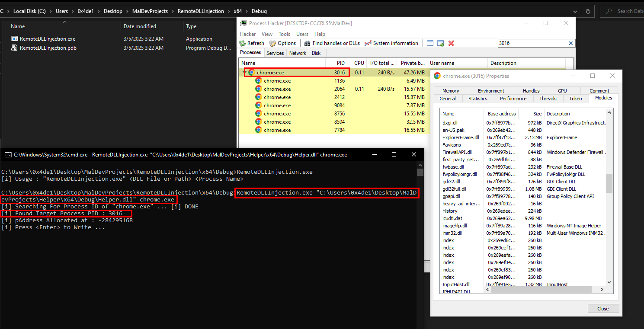The height and width of the screenshot is (329, 644).
Task: Sort Explorer files by Date modified
Action: point(140,26)
